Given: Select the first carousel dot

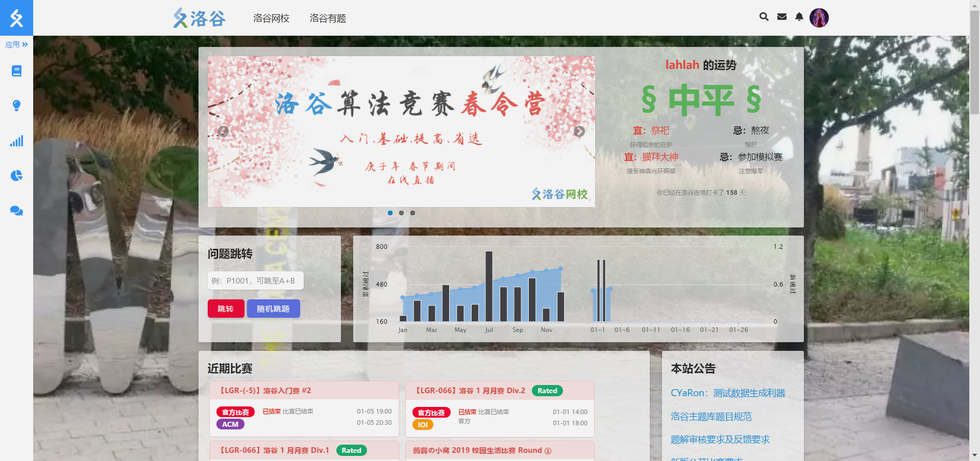Looking at the screenshot, I should (x=390, y=213).
